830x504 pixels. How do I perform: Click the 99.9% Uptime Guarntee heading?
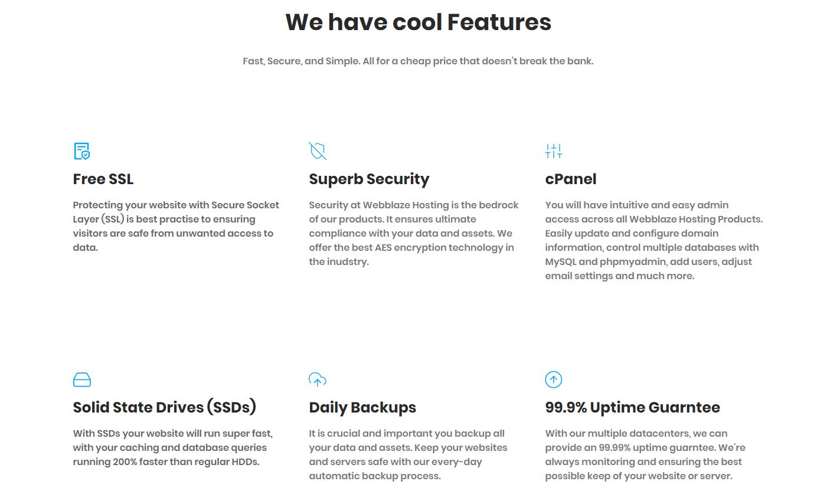coord(633,407)
